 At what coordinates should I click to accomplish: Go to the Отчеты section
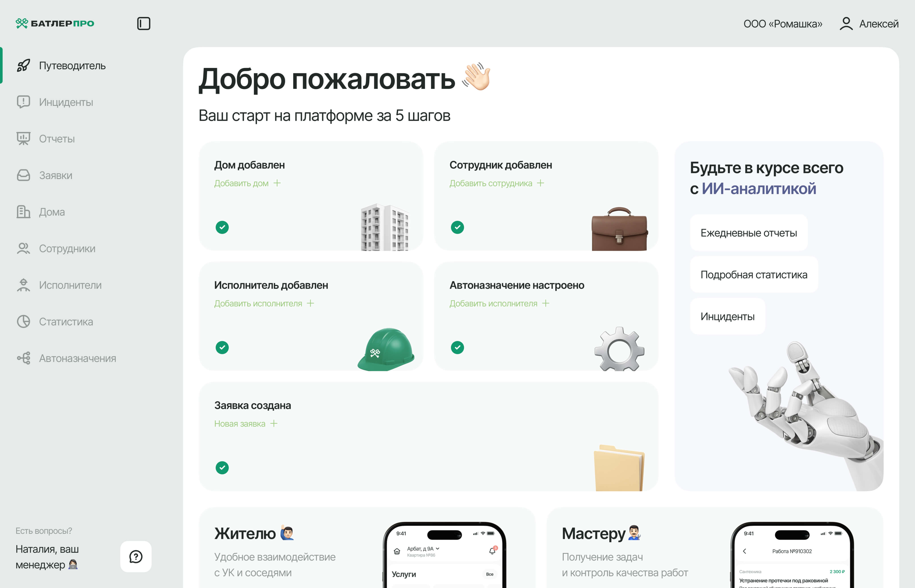57,139
